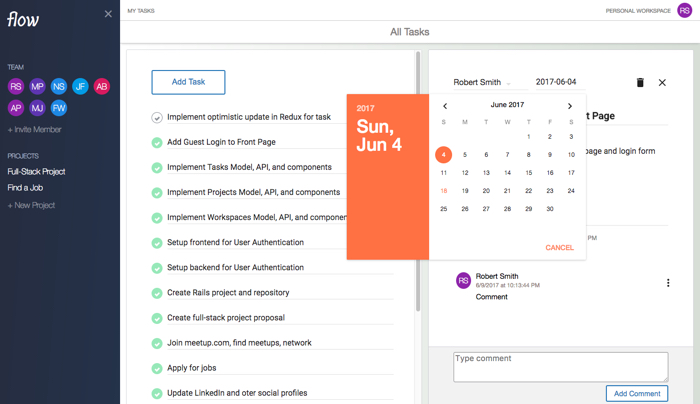Click the RS team member avatar
This screenshot has height=404, width=700.
click(x=16, y=87)
